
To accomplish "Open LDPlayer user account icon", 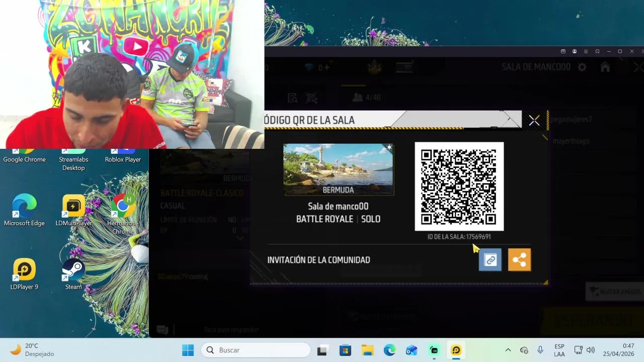I will coord(574,51).
